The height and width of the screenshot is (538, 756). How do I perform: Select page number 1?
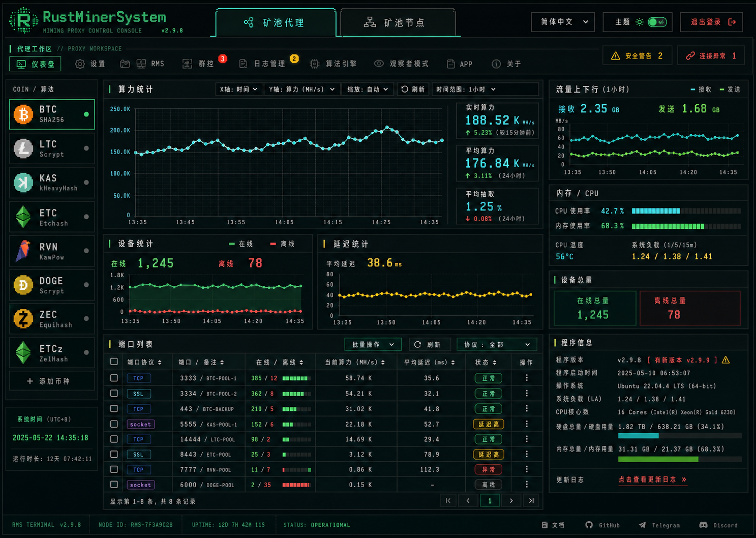coord(490,501)
